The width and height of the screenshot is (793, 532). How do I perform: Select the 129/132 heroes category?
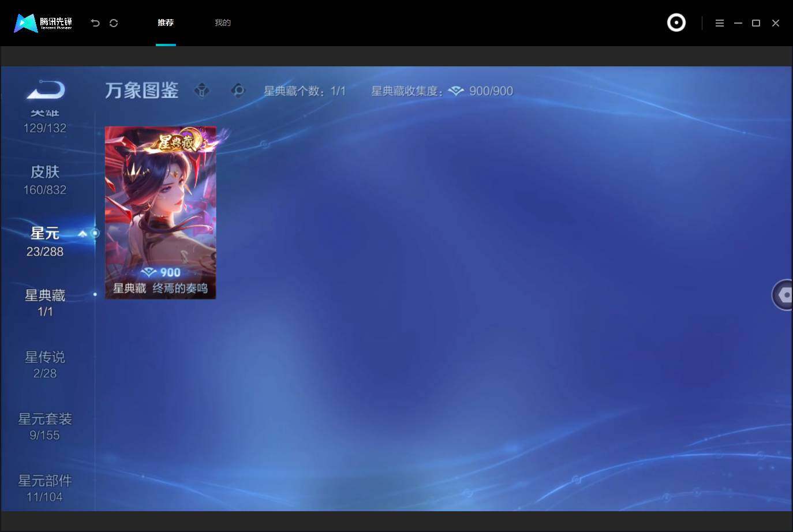(x=45, y=121)
